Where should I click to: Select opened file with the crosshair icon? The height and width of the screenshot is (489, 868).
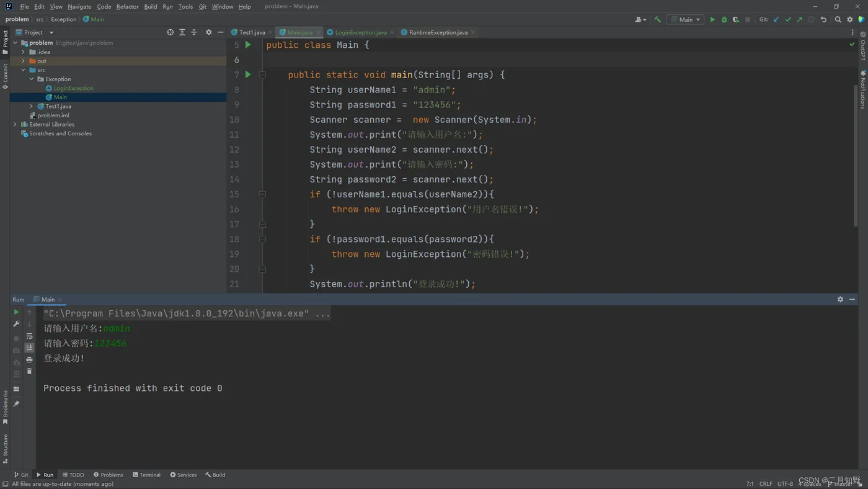(170, 32)
